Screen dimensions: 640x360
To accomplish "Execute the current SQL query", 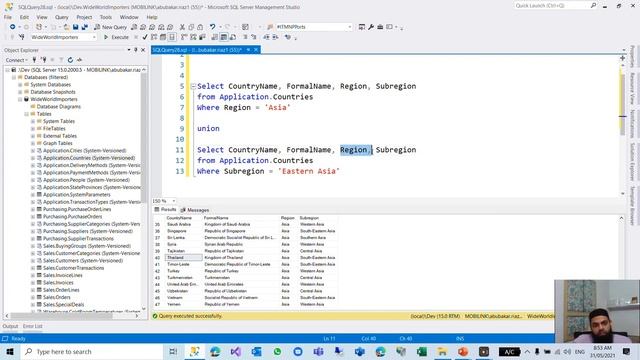I will 116,37.
